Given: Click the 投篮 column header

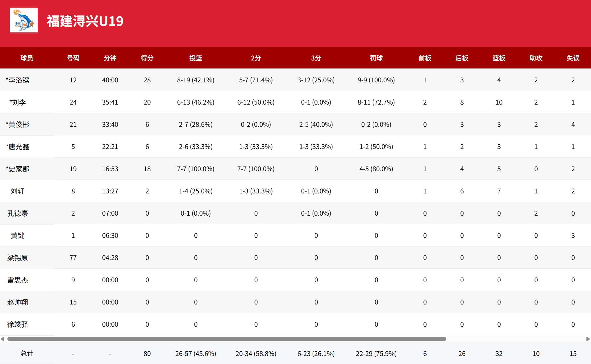Looking at the screenshot, I should click(x=196, y=58).
